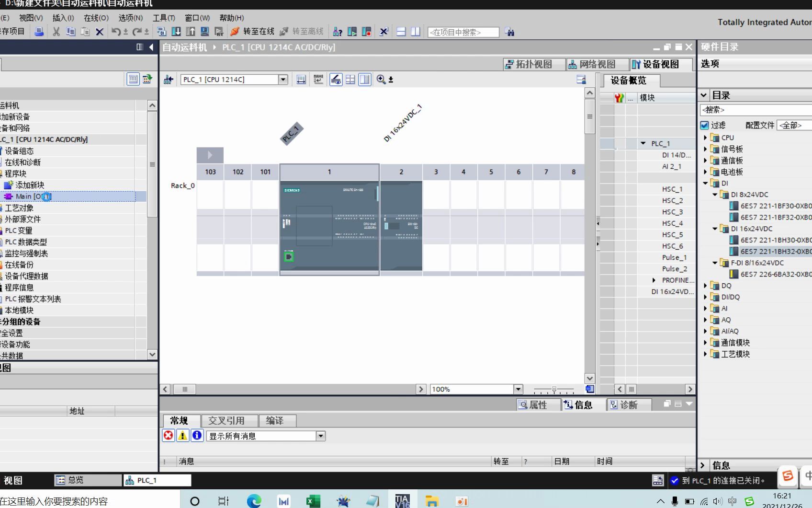This screenshot has height=508, width=812.
Task: Click the show module labels NAME icon
Action: pos(318,80)
